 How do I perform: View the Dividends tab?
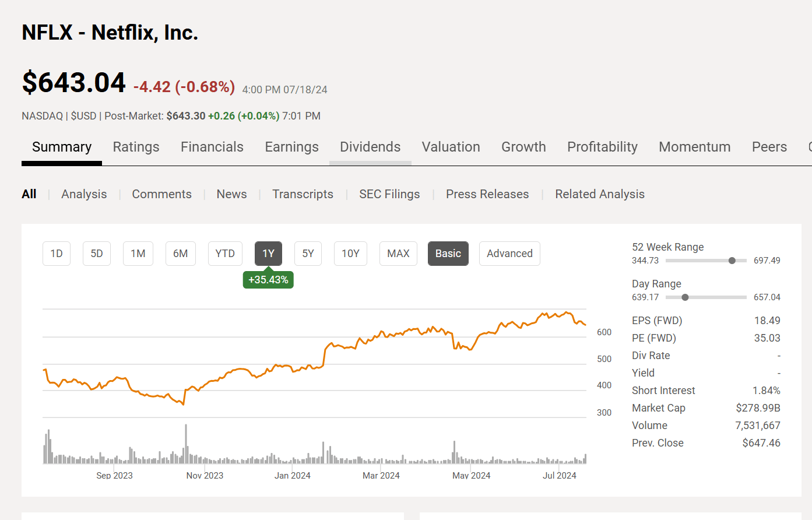370,147
